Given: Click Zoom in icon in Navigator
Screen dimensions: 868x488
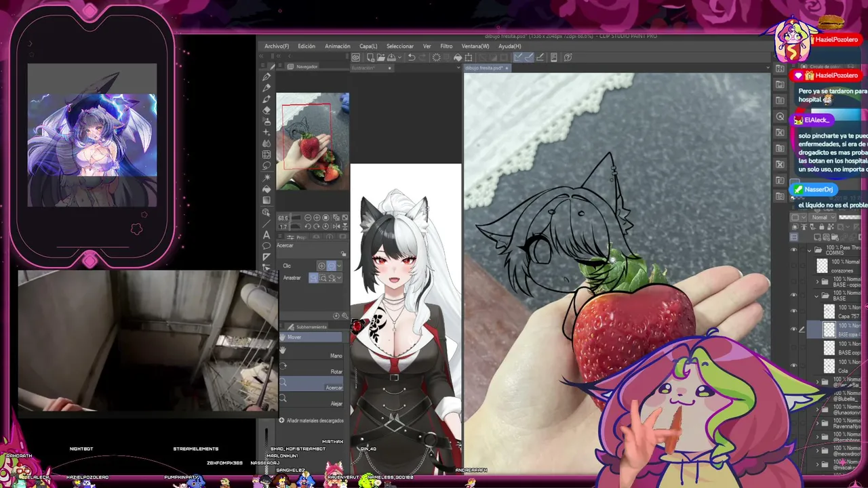Looking at the screenshot, I should pos(317,218).
